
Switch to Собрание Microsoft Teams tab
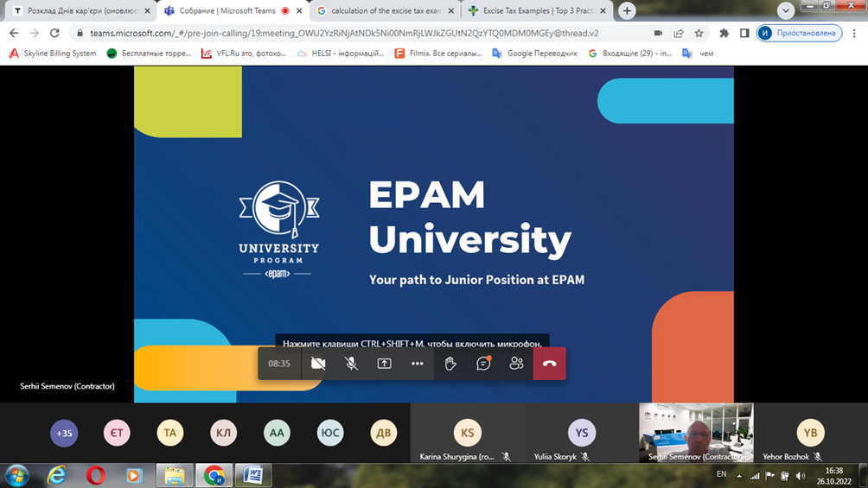tap(233, 10)
